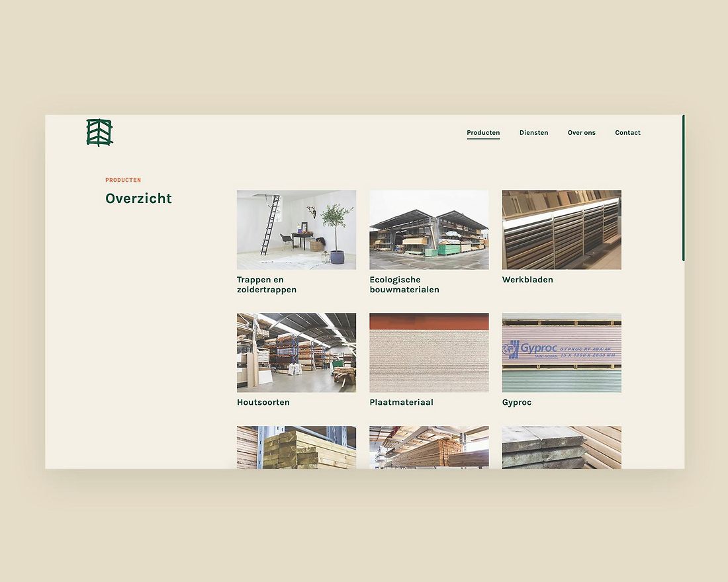
Task: Click the Werkbladen title link
Action: [527, 280]
